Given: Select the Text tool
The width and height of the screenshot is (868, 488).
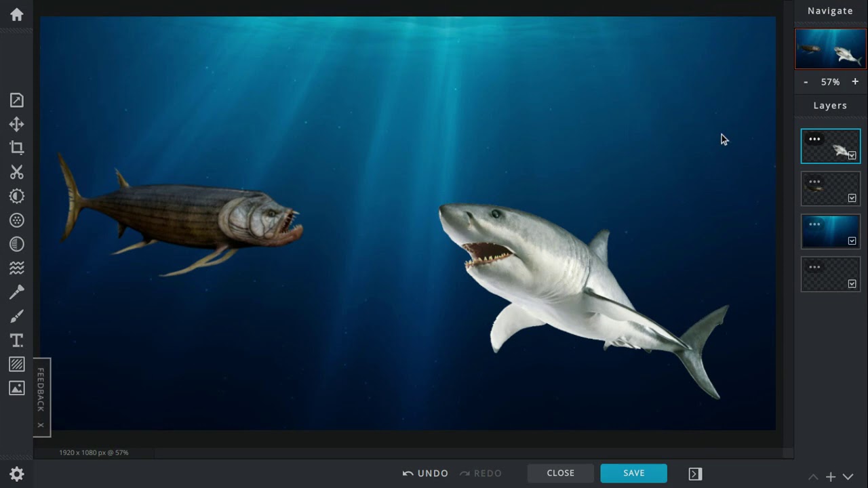Looking at the screenshot, I should tap(17, 340).
